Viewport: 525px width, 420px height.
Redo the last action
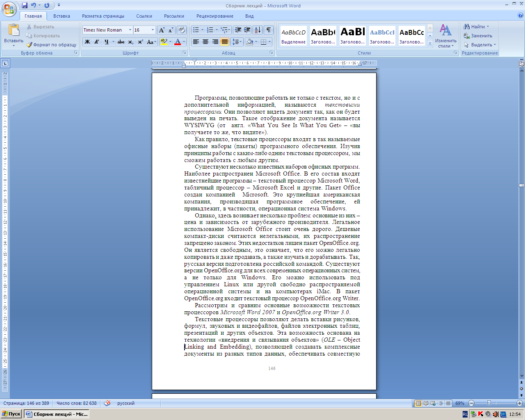click(47, 5)
